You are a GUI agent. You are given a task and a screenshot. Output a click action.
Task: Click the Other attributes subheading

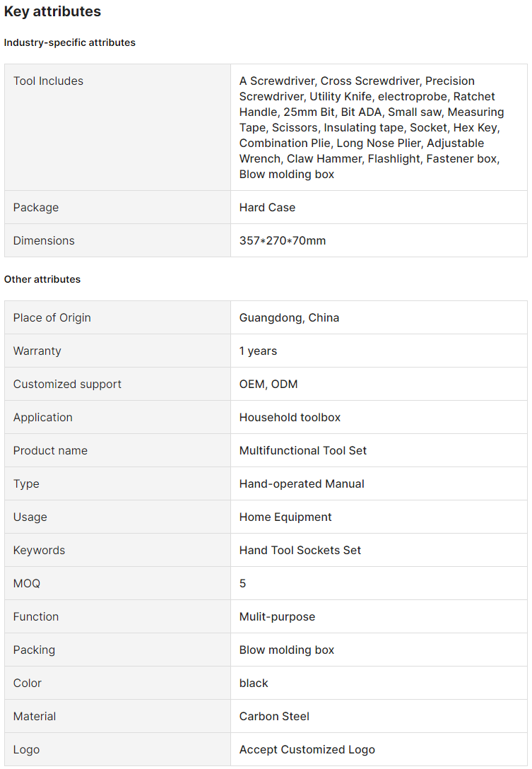coord(42,279)
